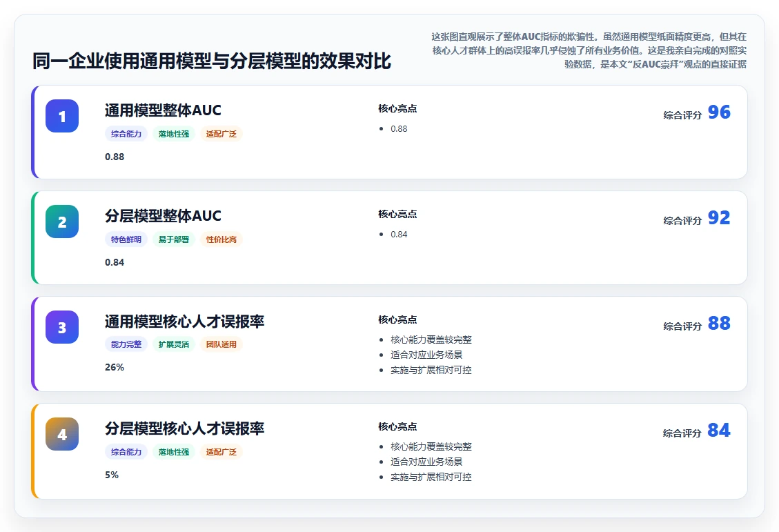This screenshot has height=532, width=779.
Task: Click 综合评分 label beside score 88
Action: [682, 326]
